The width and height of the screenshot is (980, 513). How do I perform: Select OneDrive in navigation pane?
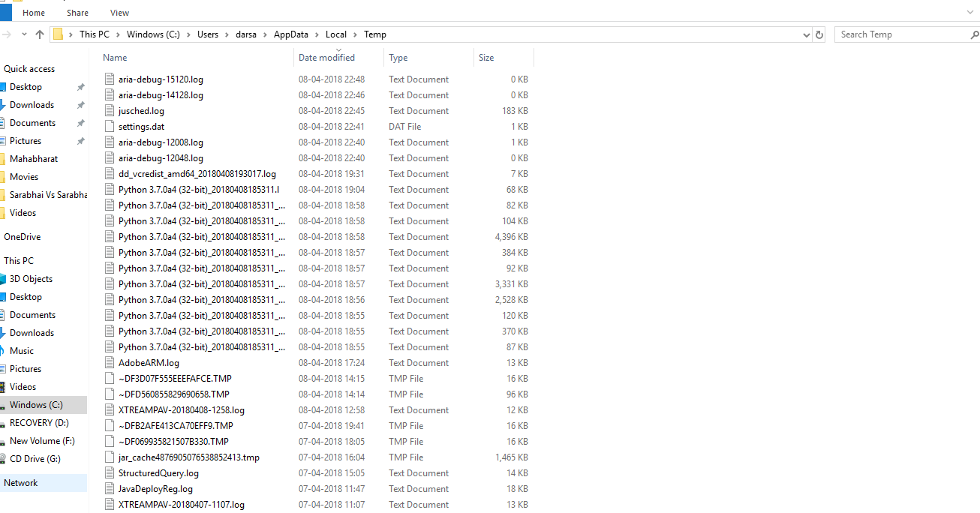[x=23, y=237]
